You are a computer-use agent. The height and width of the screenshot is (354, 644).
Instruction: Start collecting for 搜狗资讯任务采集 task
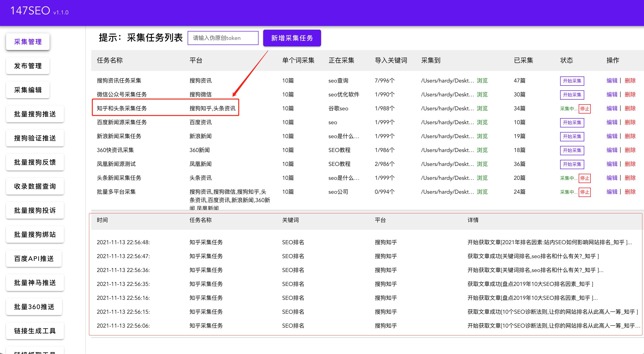(x=572, y=81)
